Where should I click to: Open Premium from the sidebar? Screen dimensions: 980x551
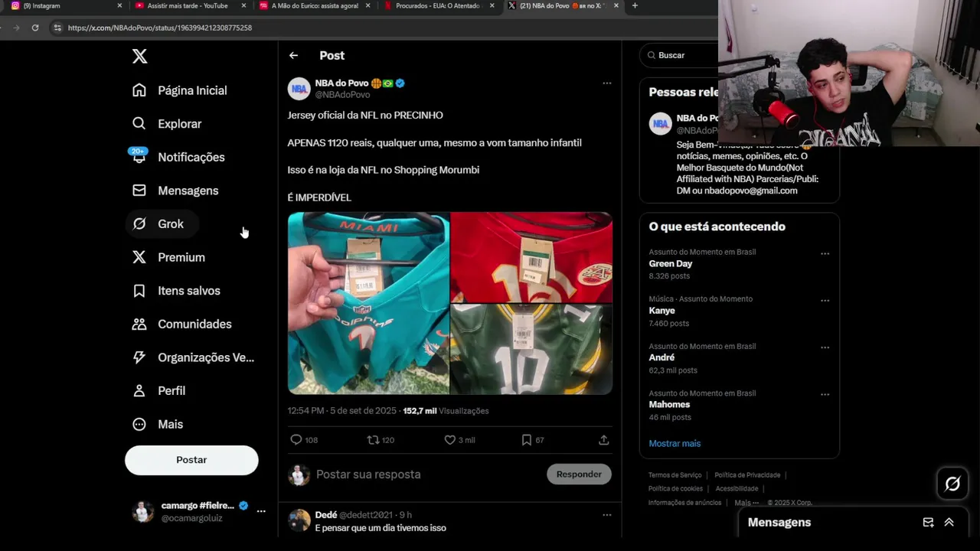click(x=168, y=257)
